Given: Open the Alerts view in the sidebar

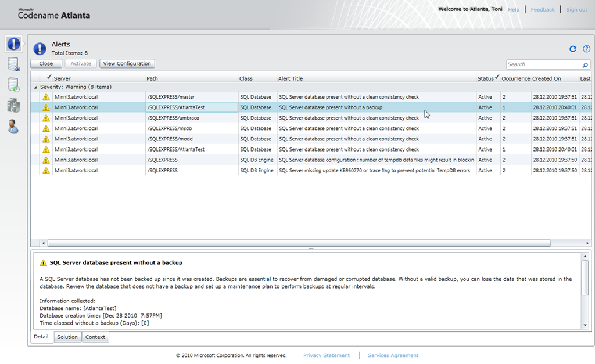Looking at the screenshot, I should click(x=13, y=44).
